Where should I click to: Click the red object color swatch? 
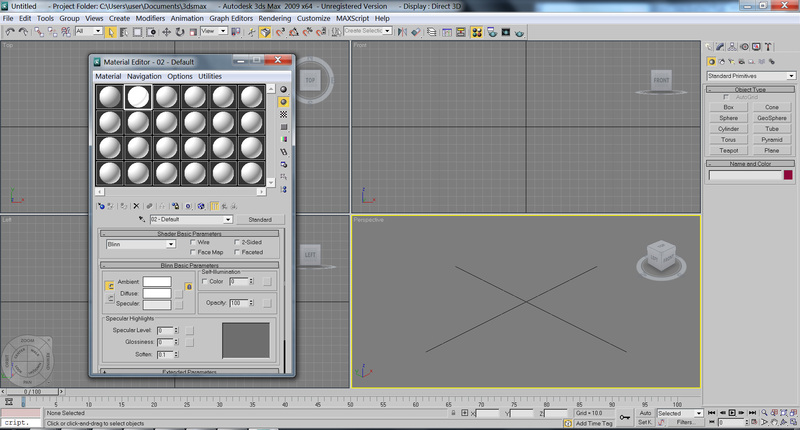click(x=788, y=175)
